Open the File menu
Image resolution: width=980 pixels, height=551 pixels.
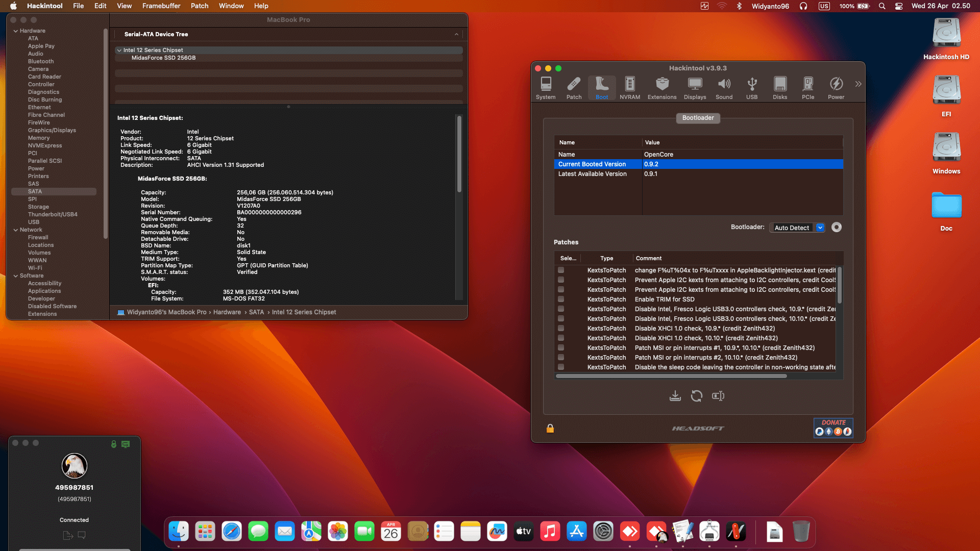coord(79,6)
